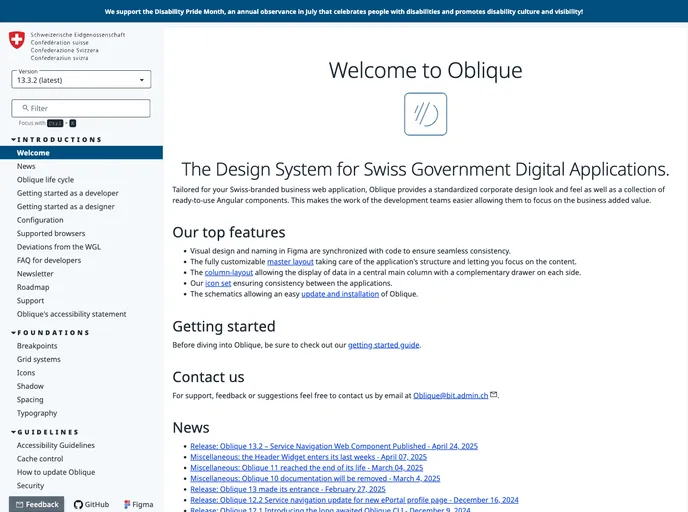Click the envelope icon after the email address
This screenshot has height=512, width=688.
494,394
